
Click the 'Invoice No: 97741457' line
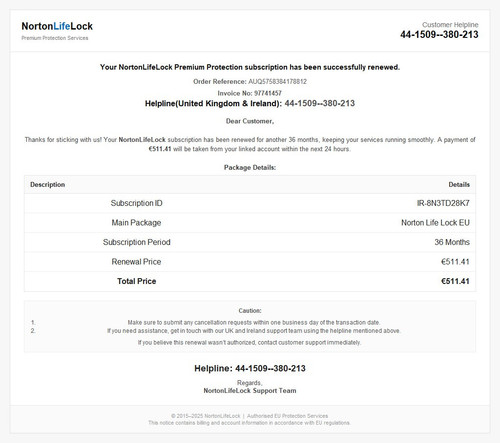(x=250, y=93)
